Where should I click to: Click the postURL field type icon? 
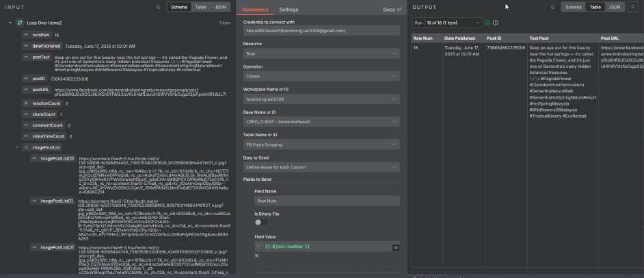26,90
